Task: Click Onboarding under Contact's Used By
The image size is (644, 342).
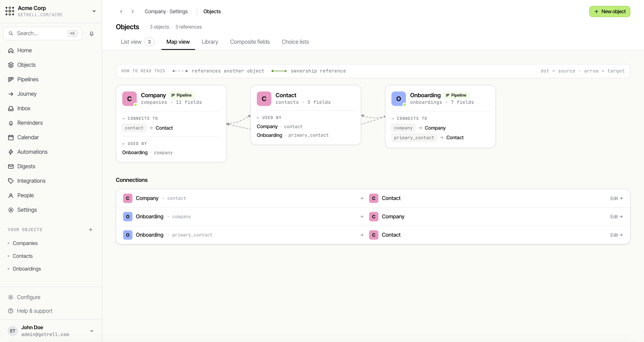Action: 269,135
